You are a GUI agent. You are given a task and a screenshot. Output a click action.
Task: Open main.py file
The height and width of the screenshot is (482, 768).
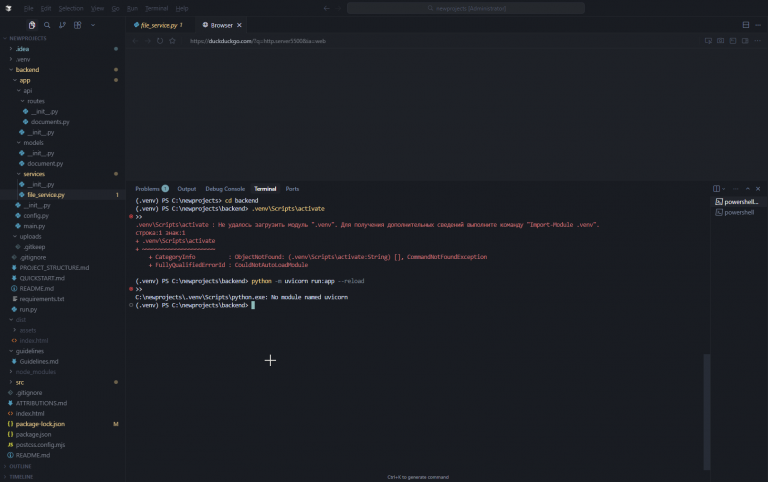point(34,226)
